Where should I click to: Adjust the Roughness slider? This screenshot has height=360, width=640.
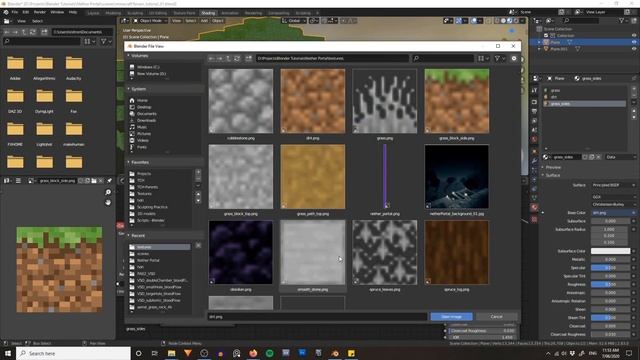coord(610,284)
